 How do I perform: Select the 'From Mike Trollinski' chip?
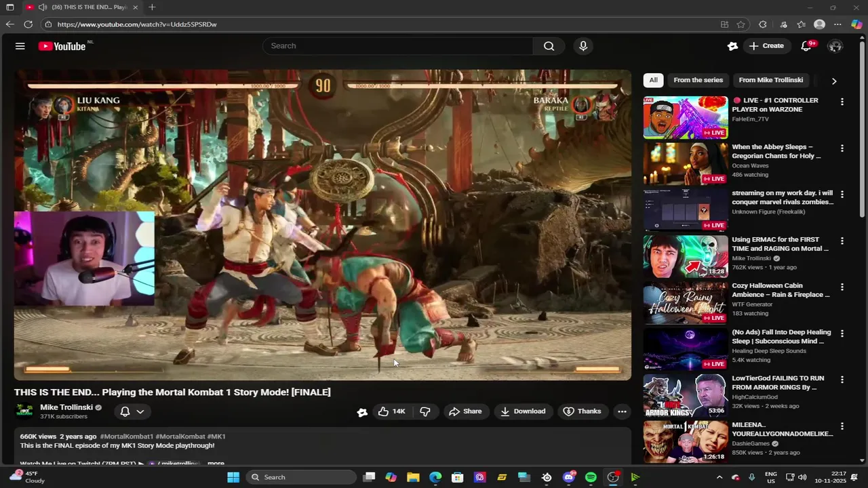pyautogui.click(x=771, y=80)
